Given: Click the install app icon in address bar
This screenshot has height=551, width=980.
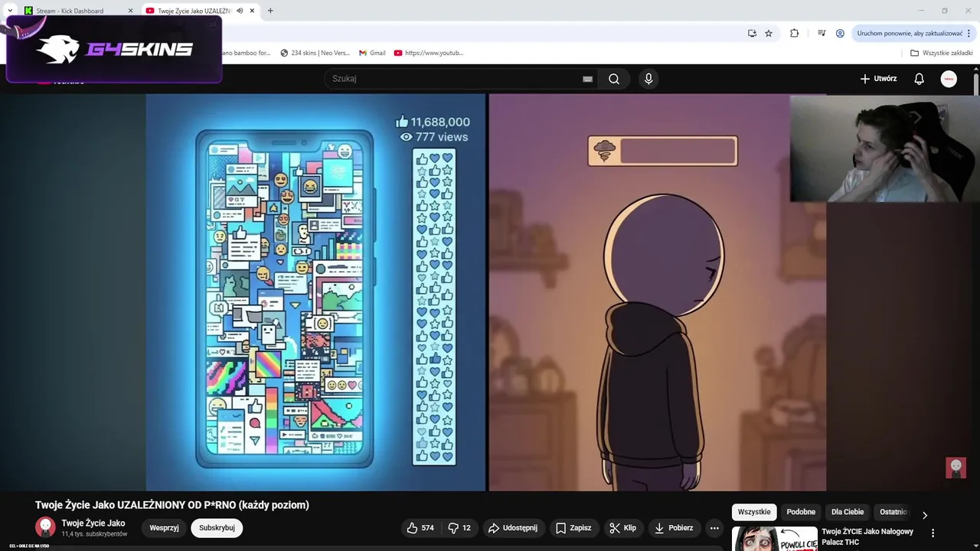Looking at the screenshot, I should coord(752,33).
